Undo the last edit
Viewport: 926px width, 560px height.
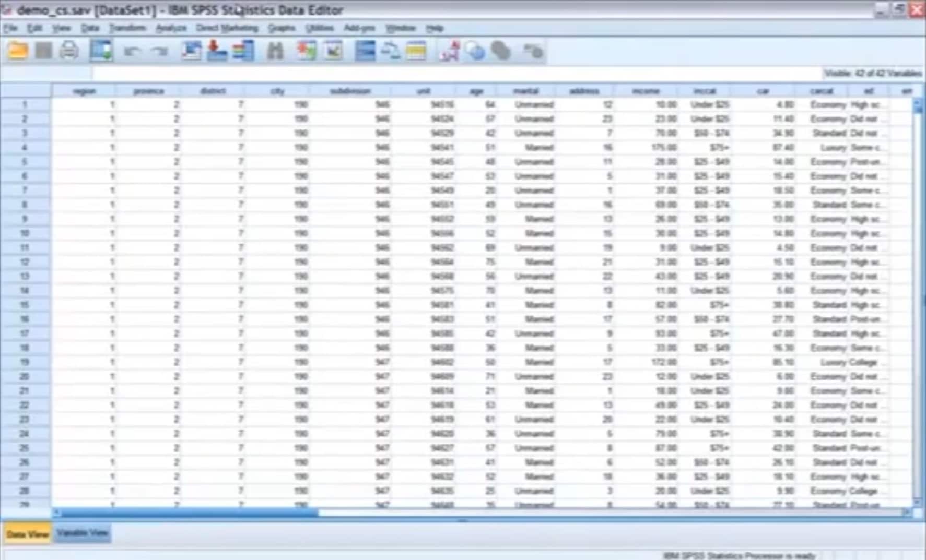point(132,51)
